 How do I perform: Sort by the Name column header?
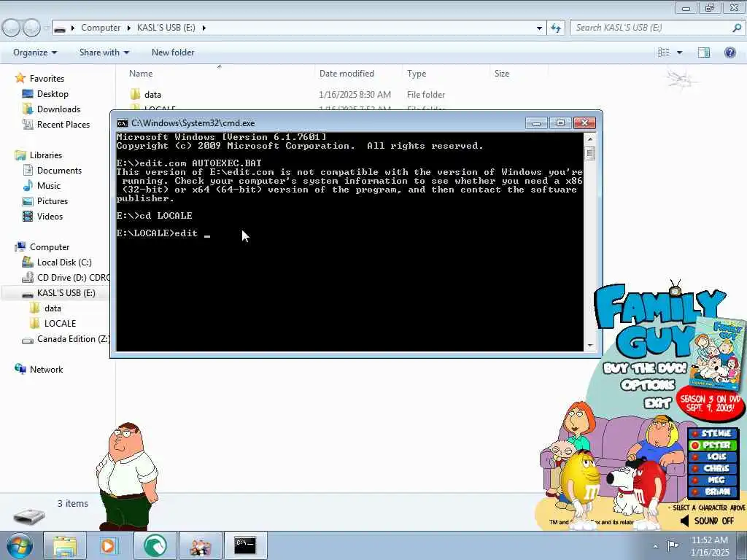(x=141, y=74)
